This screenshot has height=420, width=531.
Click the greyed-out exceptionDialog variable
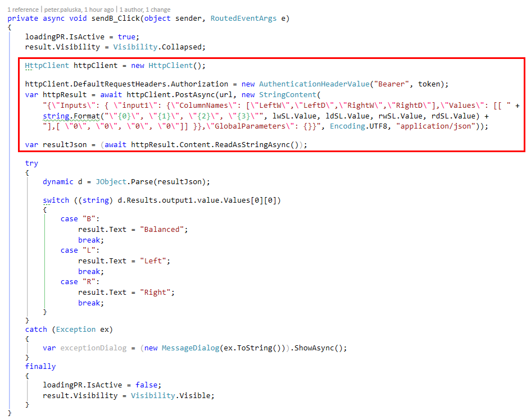pos(93,348)
